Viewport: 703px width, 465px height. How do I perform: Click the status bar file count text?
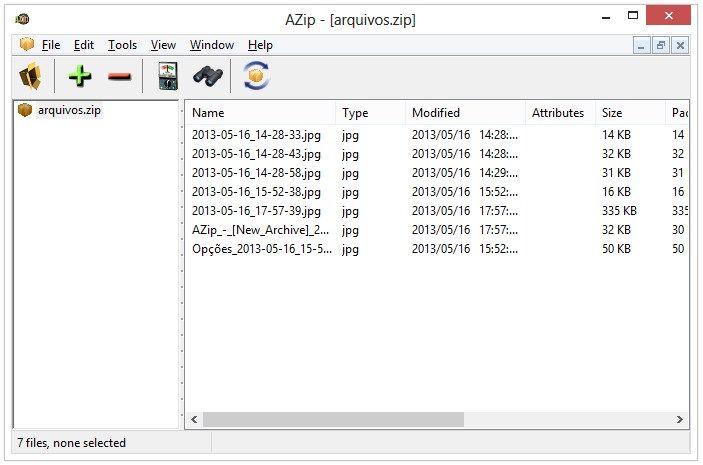[x=71, y=443]
